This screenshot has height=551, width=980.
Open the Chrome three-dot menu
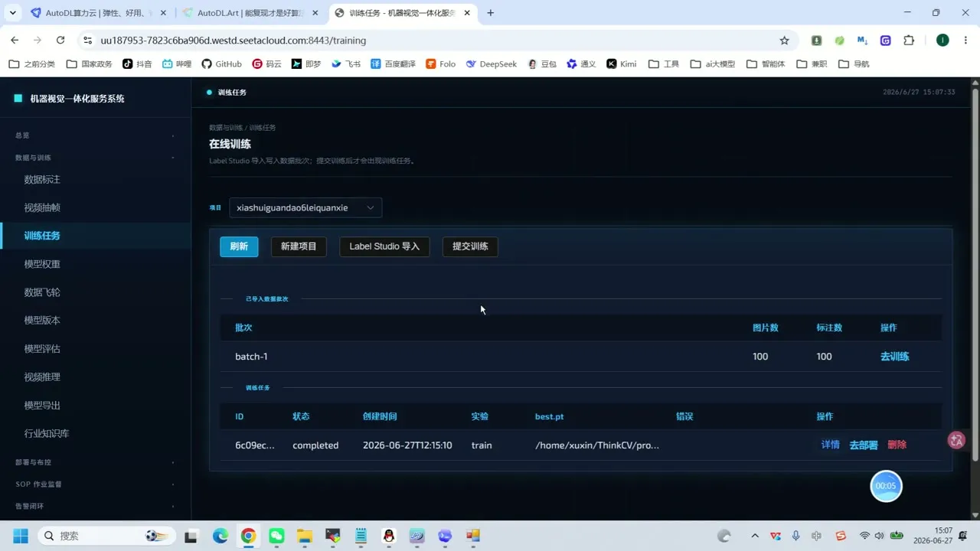click(965, 40)
